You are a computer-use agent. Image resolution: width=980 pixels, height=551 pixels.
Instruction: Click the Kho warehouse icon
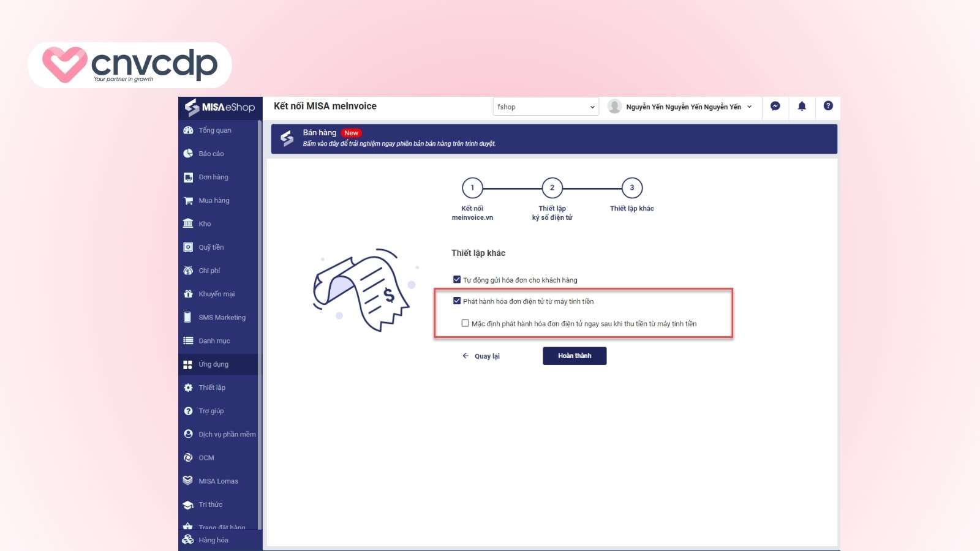(x=188, y=224)
